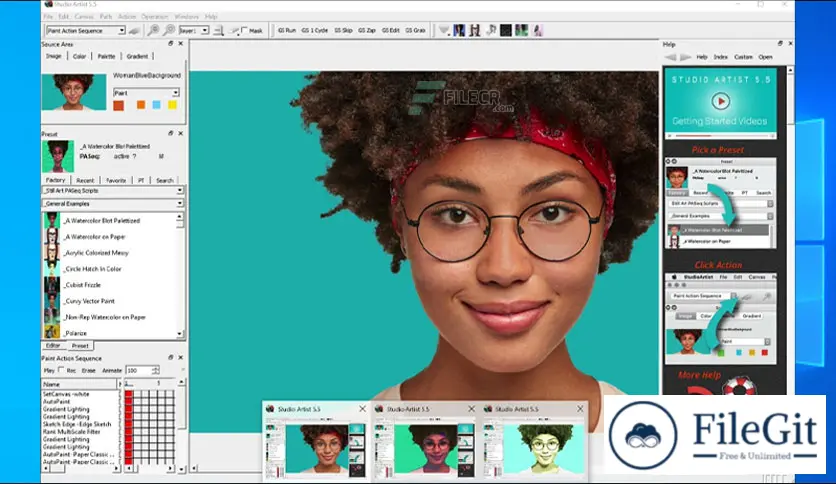Close the third Studio Artist 5.5 taskbar preview
Screen dimensions: 836x484
[x=580, y=409]
